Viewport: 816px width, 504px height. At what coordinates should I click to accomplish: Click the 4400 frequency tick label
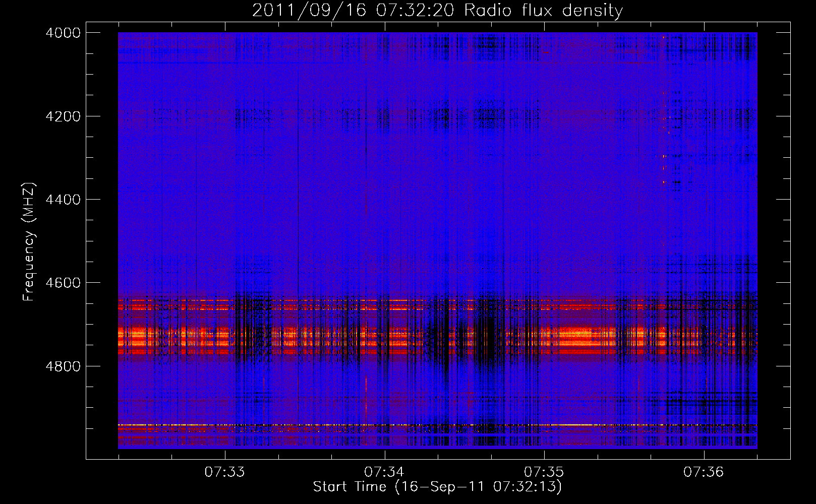point(63,200)
